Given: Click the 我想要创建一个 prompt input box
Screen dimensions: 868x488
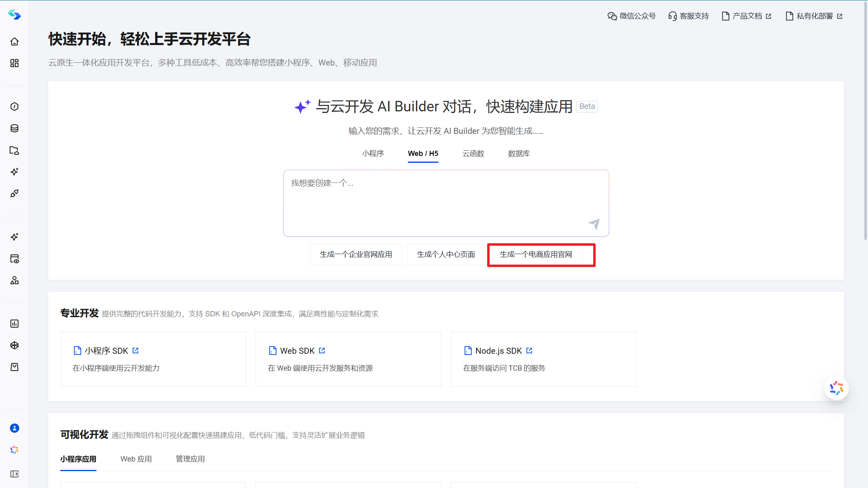Looking at the screenshot, I should [446, 203].
